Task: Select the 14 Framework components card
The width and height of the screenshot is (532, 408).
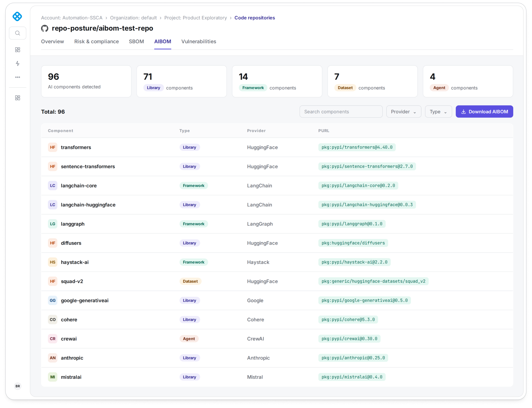Action: point(277,81)
